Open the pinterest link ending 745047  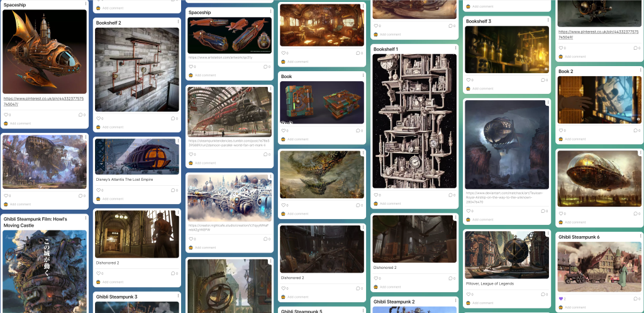tap(44, 101)
